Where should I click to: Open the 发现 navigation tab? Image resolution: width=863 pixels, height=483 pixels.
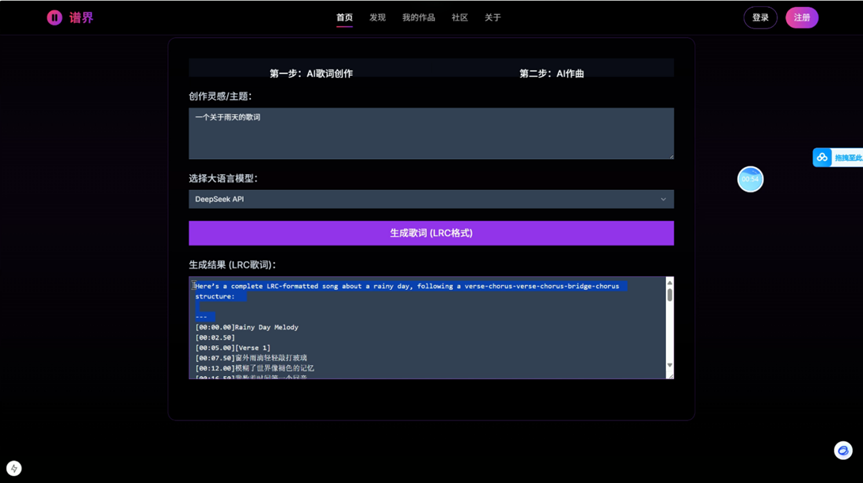(x=378, y=18)
